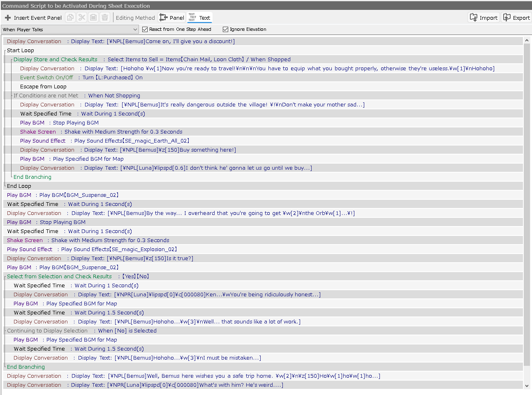Collapse the Display Store and Check Results branch
Image resolution: width=532 pixels, height=395 pixels.
click(x=12, y=60)
